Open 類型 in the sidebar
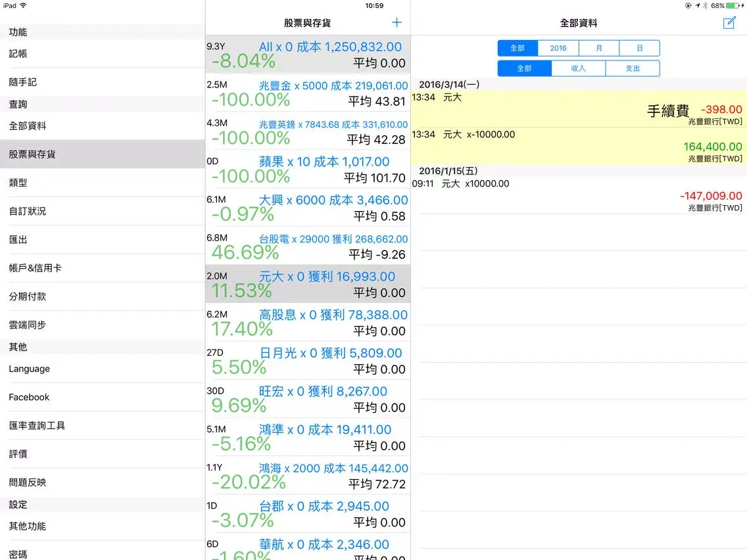Image resolution: width=747 pixels, height=560 pixels. click(103, 182)
